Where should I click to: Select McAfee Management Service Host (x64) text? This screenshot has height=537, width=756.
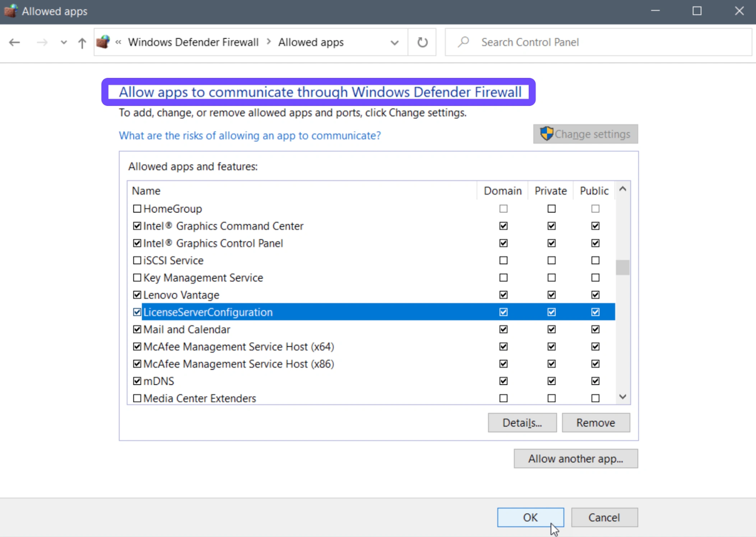239,347
